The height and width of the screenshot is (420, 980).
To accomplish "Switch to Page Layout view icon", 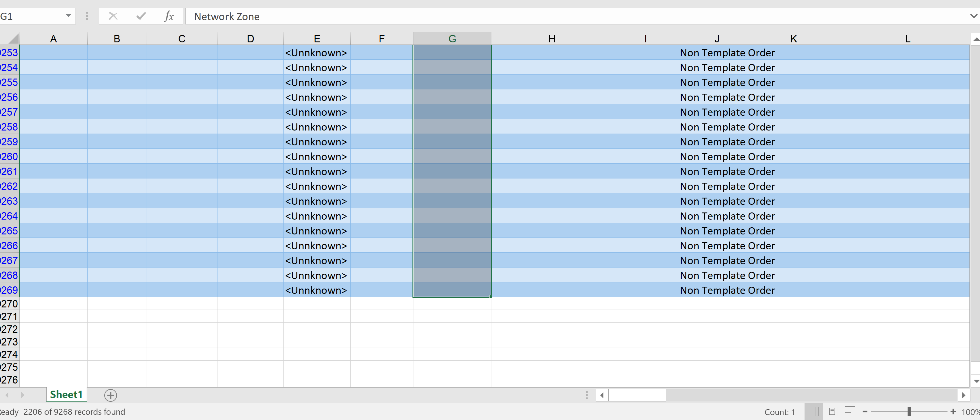I will coord(832,412).
